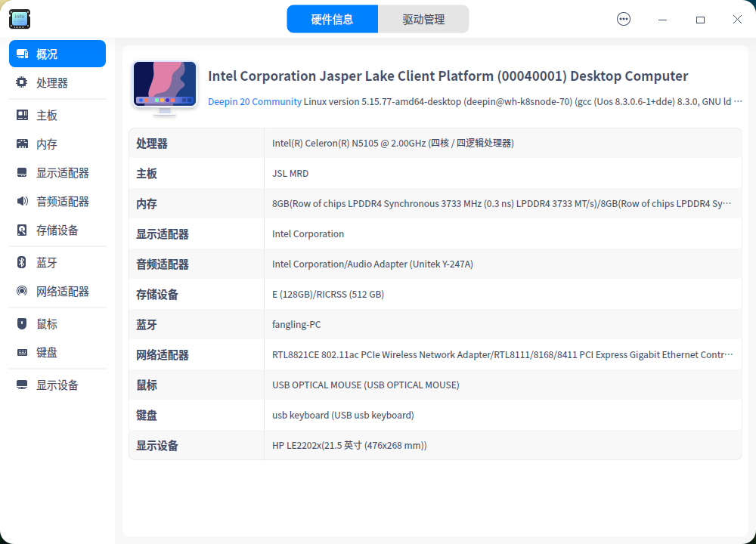
Task: Click the 鼠标 label in the table
Action: point(147,385)
